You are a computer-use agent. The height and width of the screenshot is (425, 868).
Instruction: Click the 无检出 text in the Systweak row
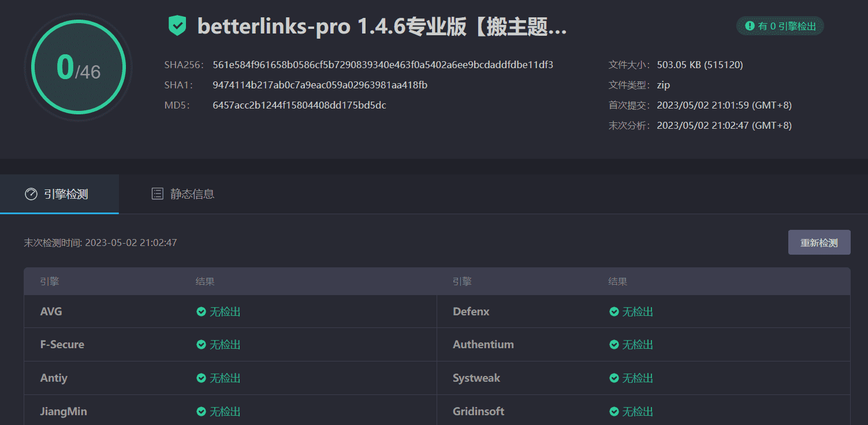638,378
